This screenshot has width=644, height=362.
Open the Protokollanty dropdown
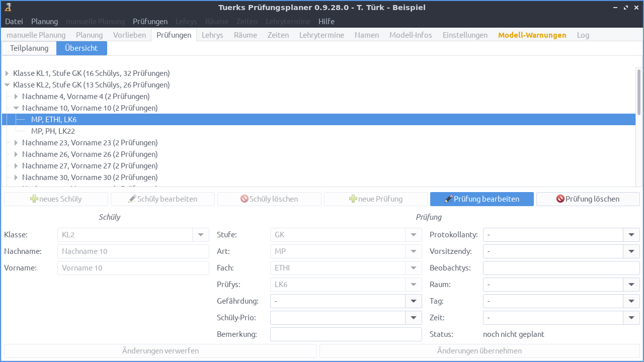click(632, 234)
